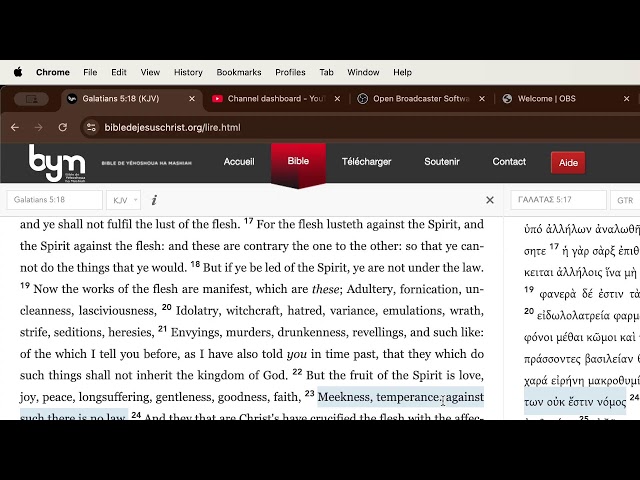This screenshot has height=480, width=640.
Task: Close the Welcome | OBS tab
Action: pyautogui.click(x=627, y=99)
